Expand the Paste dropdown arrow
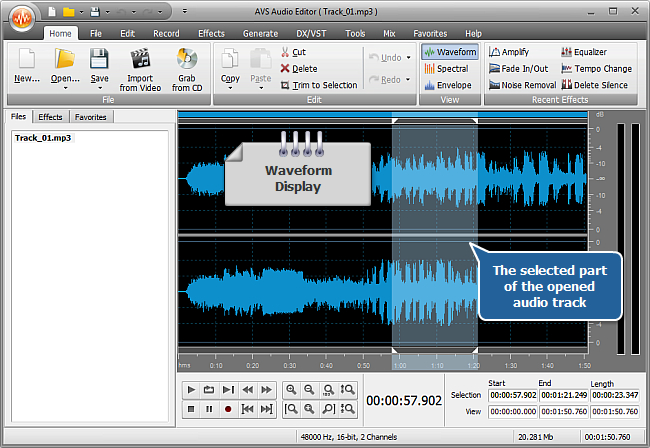The width and height of the screenshot is (650, 448). (261, 88)
